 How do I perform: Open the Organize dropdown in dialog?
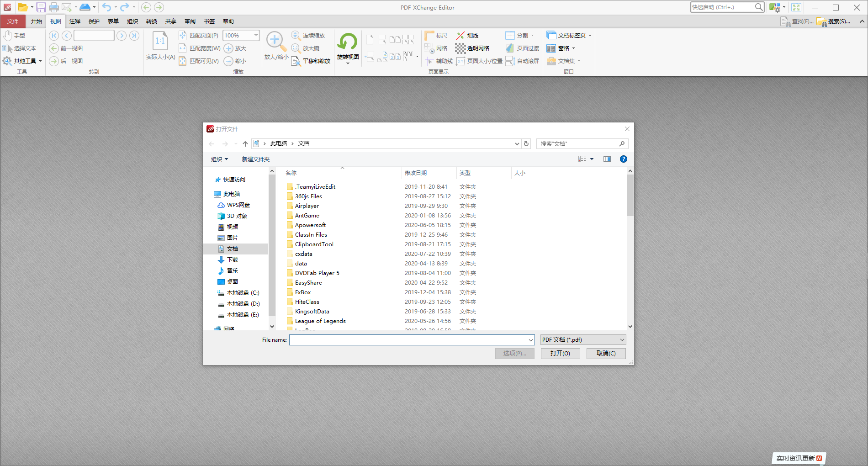[219, 159]
